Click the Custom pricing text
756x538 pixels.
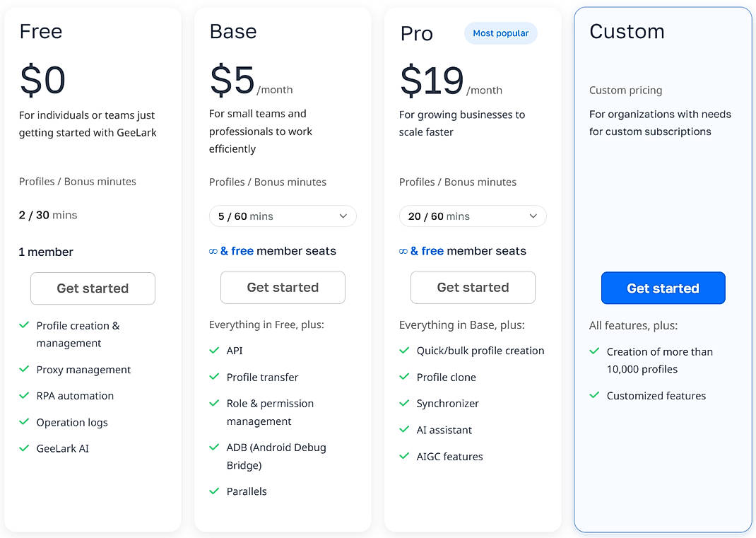(625, 90)
